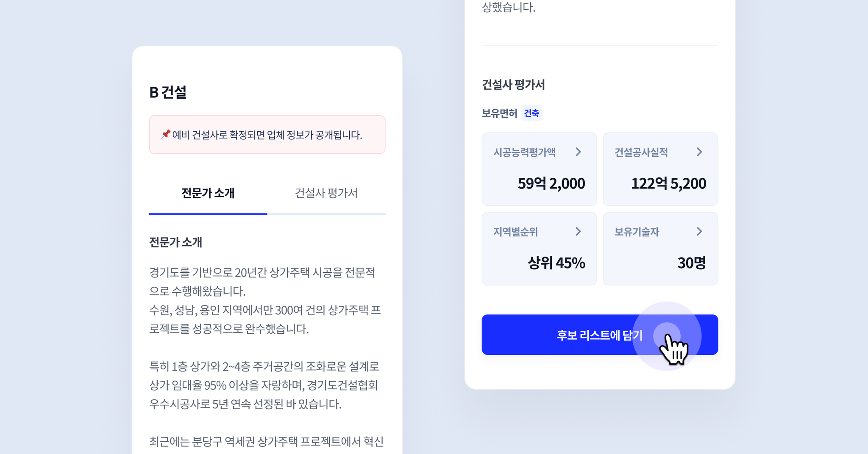The width and height of the screenshot is (868, 454).
Task: Click the pushpin icon in notice banner
Action: click(165, 135)
